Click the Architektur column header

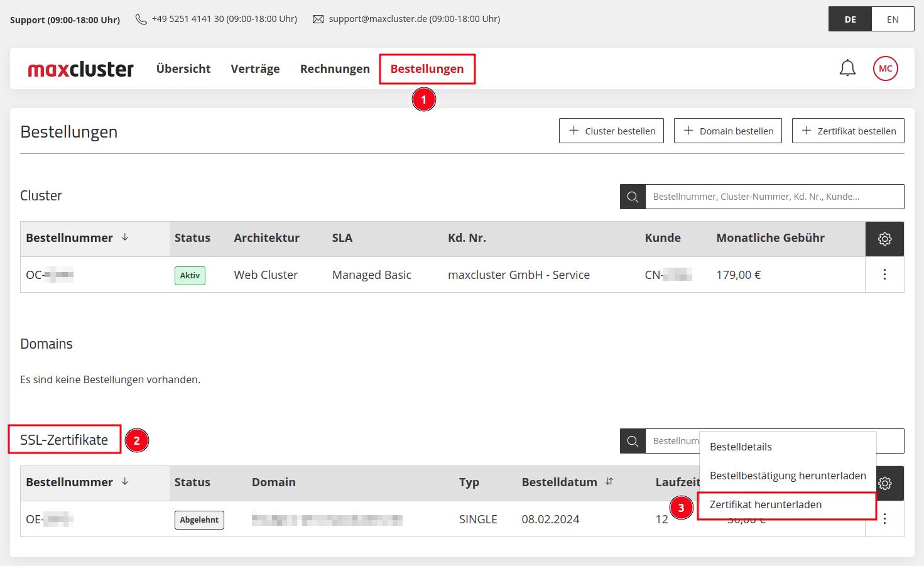(x=266, y=237)
